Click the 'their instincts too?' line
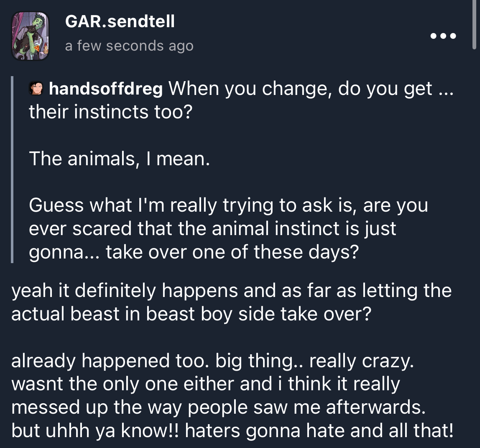This screenshot has height=448, width=480. coord(110,112)
